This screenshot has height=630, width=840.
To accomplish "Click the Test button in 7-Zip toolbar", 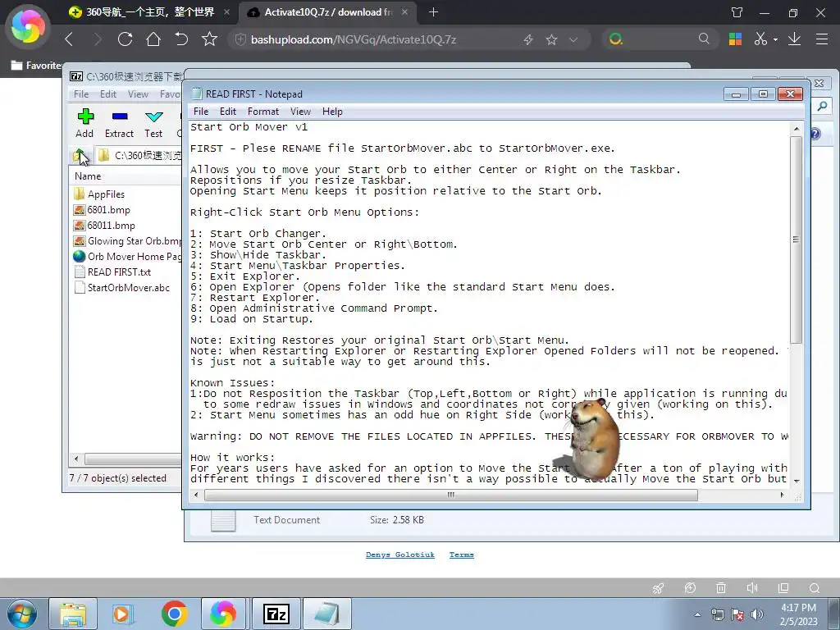I will (x=153, y=123).
